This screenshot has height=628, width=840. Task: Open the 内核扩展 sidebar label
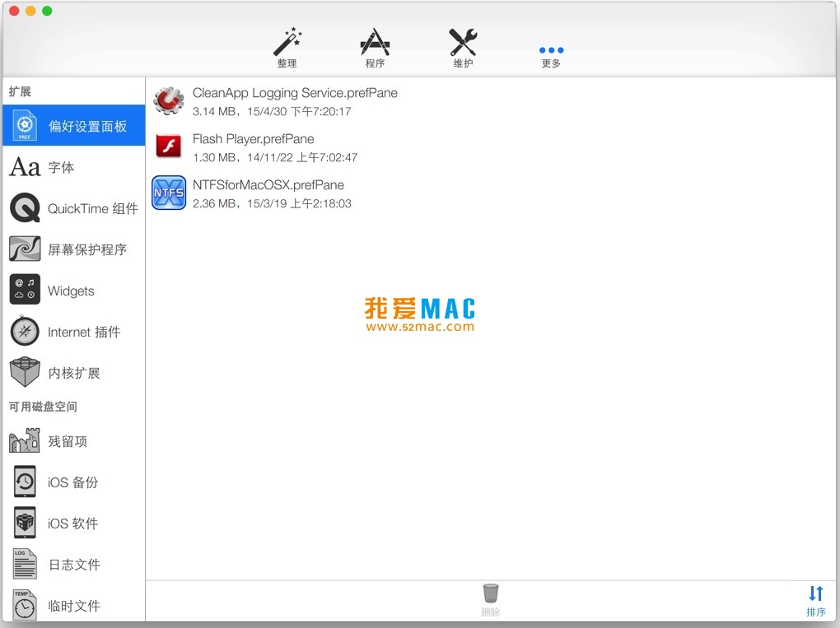pyautogui.click(x=74, y=373)
